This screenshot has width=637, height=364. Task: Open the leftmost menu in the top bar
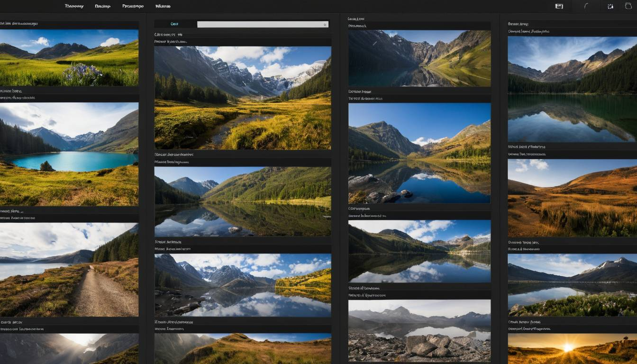point(74,6)
